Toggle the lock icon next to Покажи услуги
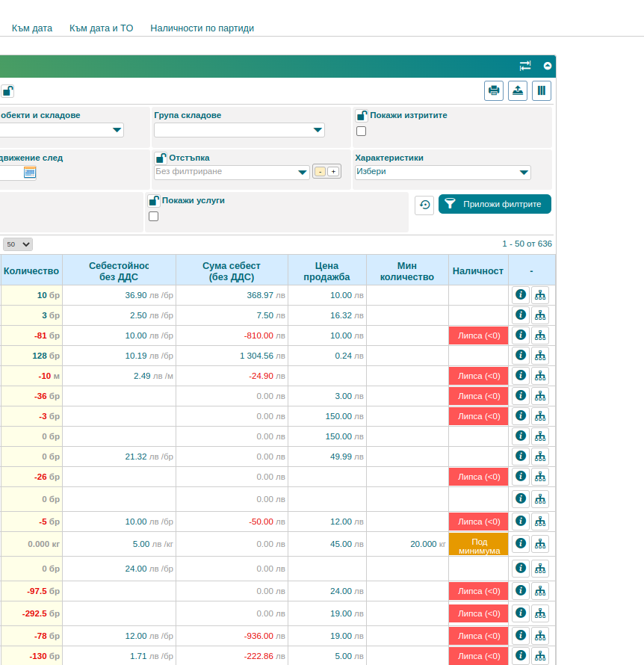The height and width of the screenshot is (665, 644). (x=153, y=200)
